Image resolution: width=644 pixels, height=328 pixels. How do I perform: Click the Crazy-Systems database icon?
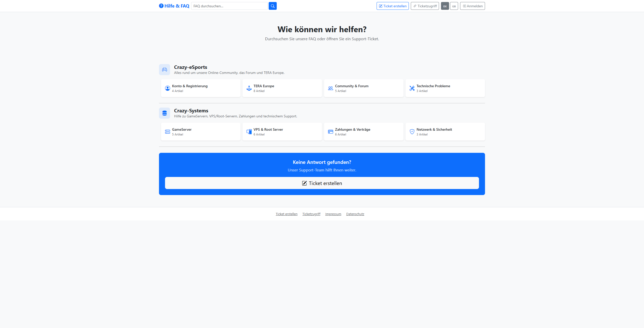pos(165,113)
